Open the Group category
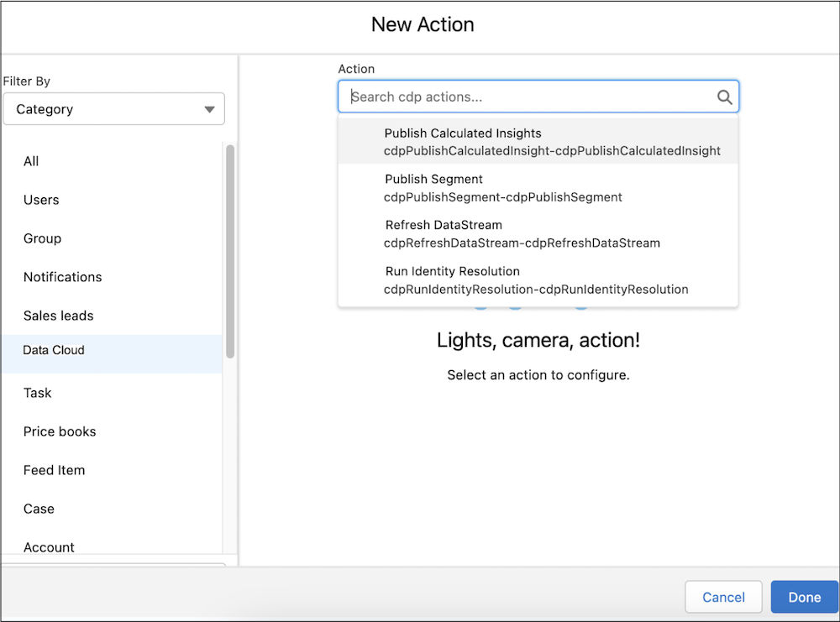Image resolution: width=840 pixels, height=622 pixels. [112, 238]
